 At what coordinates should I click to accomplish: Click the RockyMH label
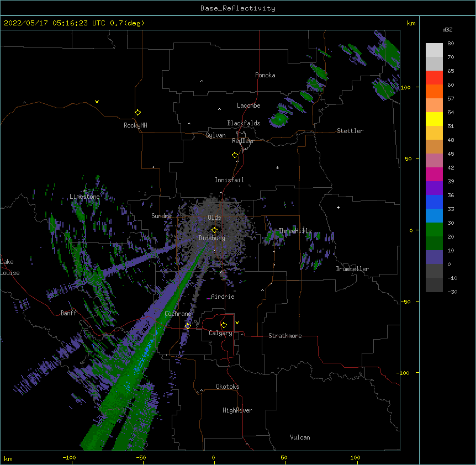[x=135, y=125]
